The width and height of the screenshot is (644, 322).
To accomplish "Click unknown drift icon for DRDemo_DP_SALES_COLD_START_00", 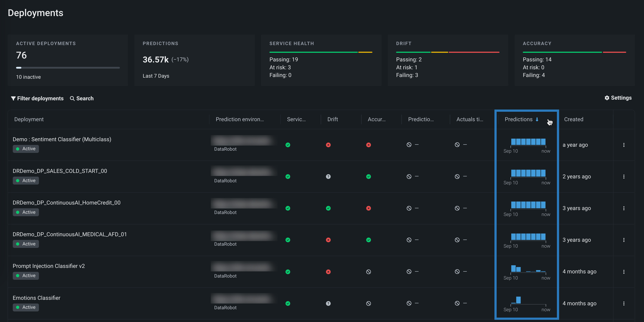I will [328, 176].
